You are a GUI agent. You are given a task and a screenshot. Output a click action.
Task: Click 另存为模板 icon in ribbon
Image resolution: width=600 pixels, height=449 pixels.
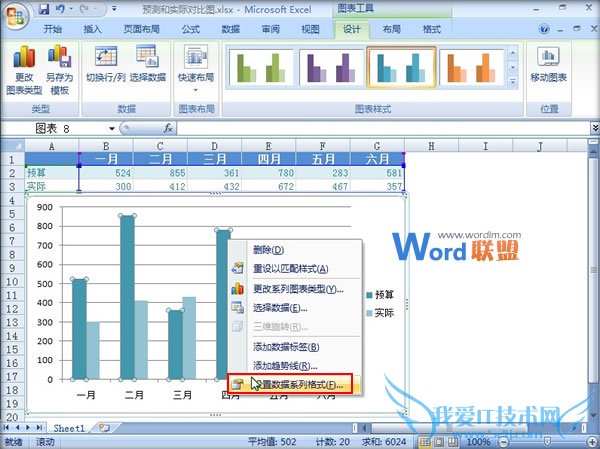pos(59,69)
